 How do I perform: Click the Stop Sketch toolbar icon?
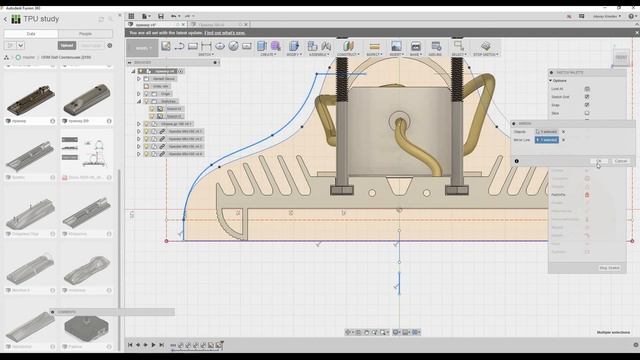click(x=485, y=46)
